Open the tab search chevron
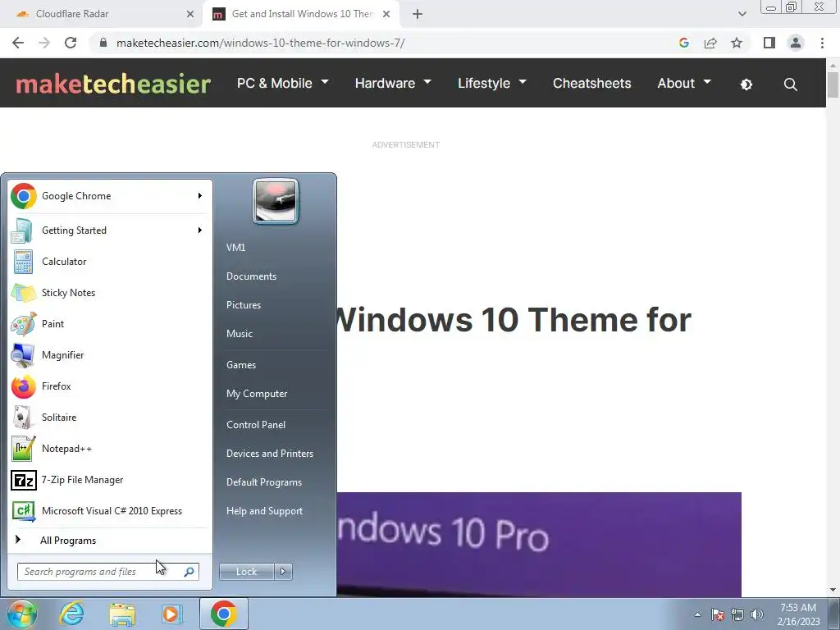This screenshot has width=840, height=630. click(x=742, y=14)
